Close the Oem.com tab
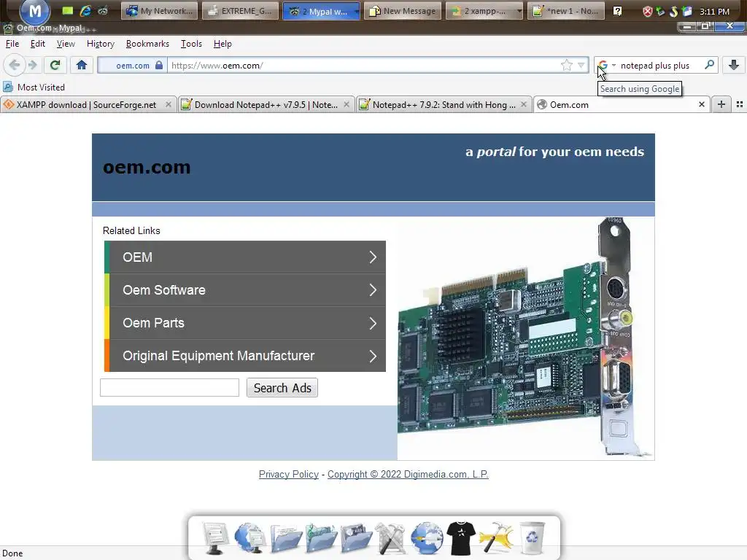The width and height of the screenshot is (747, 560). (701, 104)
